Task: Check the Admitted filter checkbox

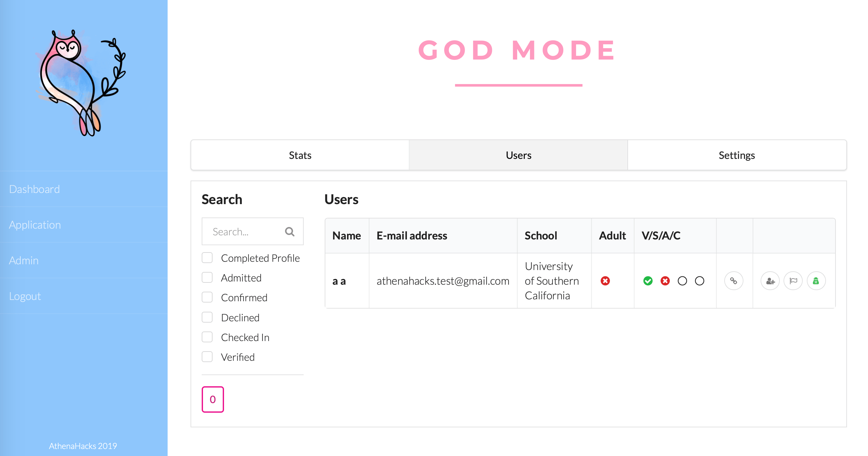Action: pyautogui.click(x=207, y=277)
